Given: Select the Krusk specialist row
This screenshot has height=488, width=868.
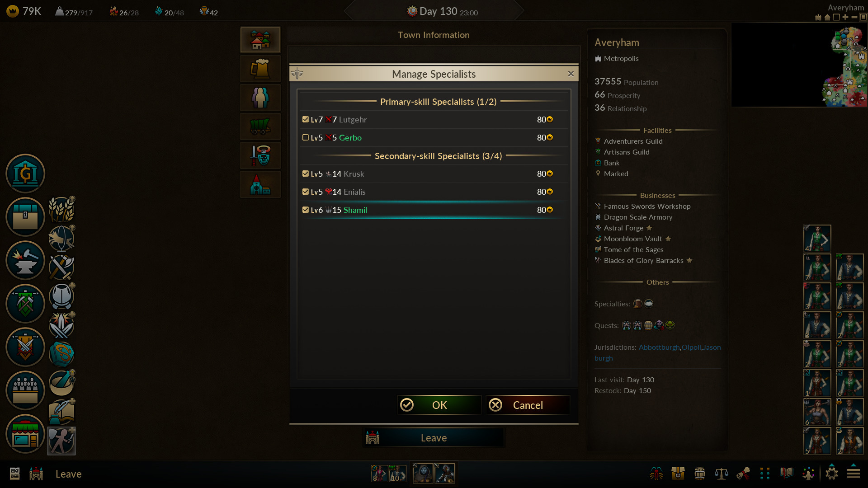Looking at the screenshot, I should click(434, 174).
